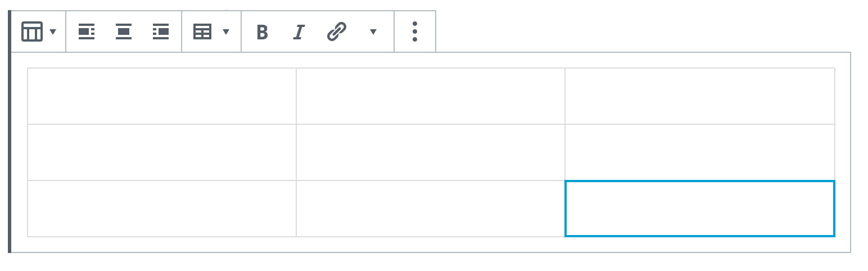Select the bottom row's middle cell
The width and height of the screenshot is (868, 271).
coord(431,209)
